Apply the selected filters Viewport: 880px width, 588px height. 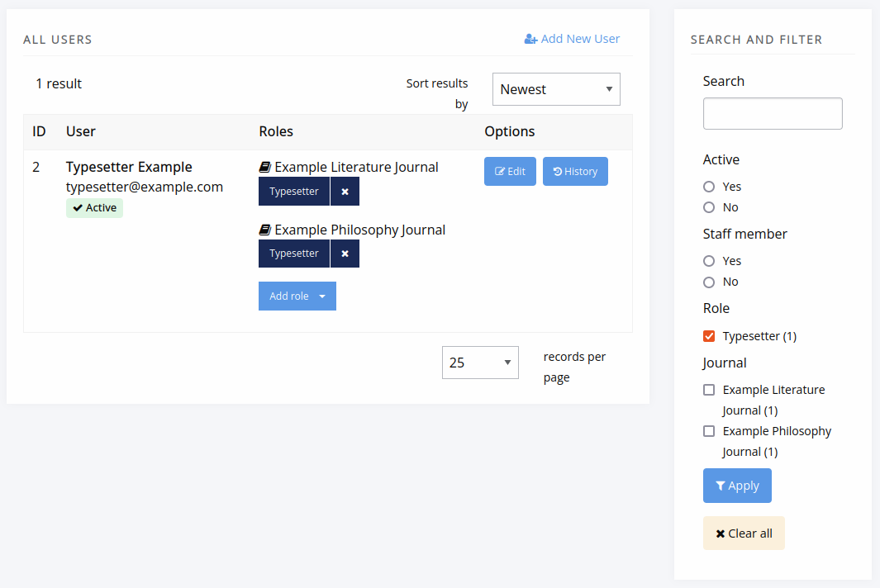pos(737,486)
